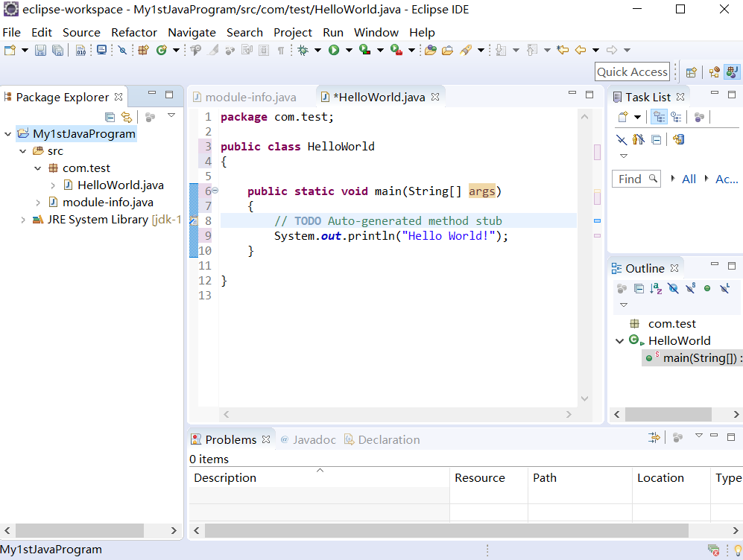
Task: Open the Run button dropdown arrow
Action: coord(350,50)
